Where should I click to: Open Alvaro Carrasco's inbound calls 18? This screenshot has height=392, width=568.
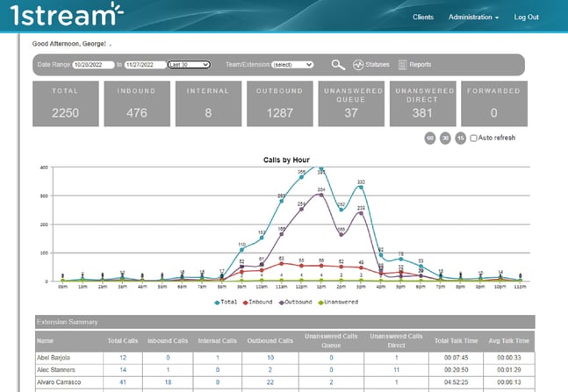point(168,382)
